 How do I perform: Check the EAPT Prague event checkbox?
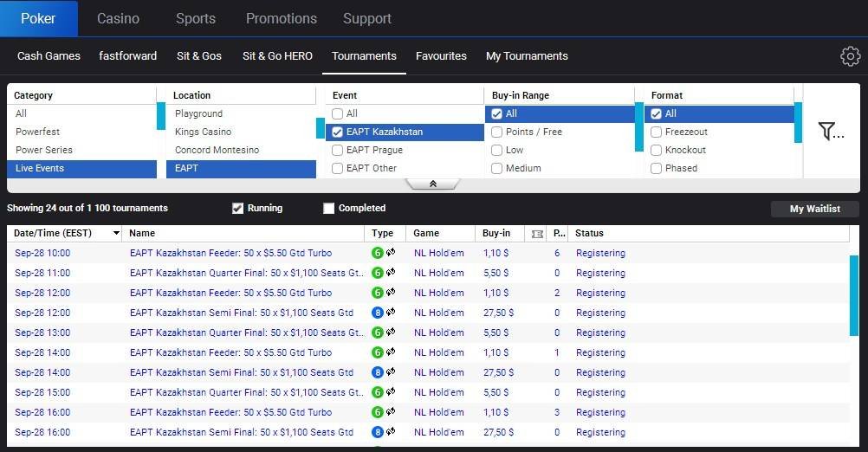coord(338,150)
